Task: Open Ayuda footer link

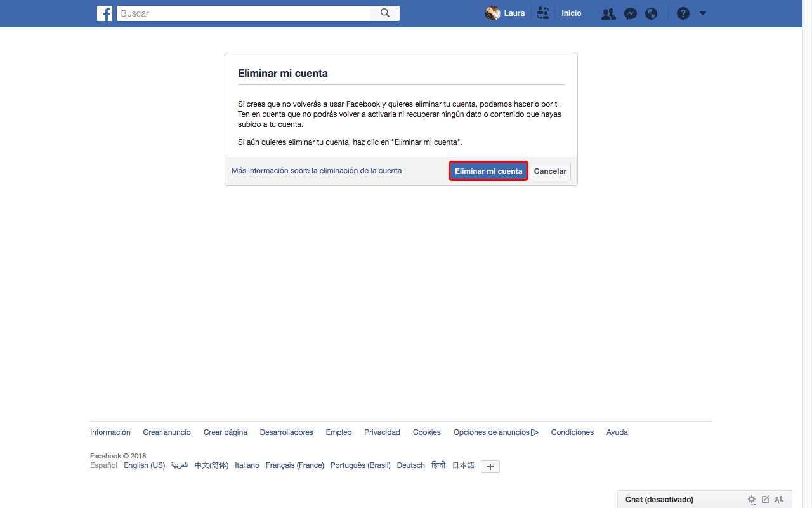Action: [617, 432]
